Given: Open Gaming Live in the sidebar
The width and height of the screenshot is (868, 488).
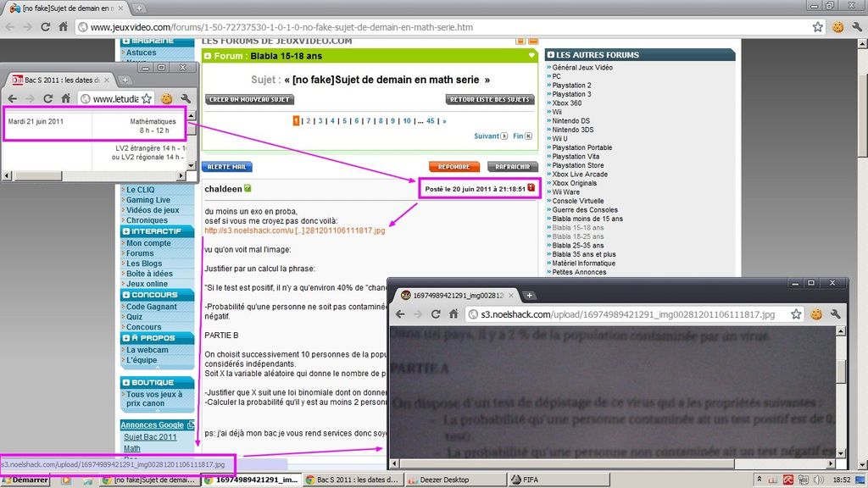Looking at the screenshot, I should pyautogui.click(x=147, y=200).
